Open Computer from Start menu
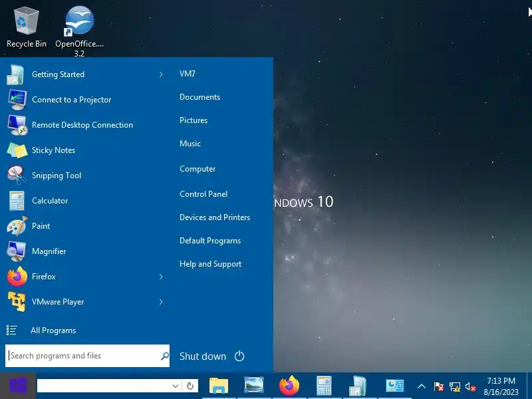 (198, 169)
